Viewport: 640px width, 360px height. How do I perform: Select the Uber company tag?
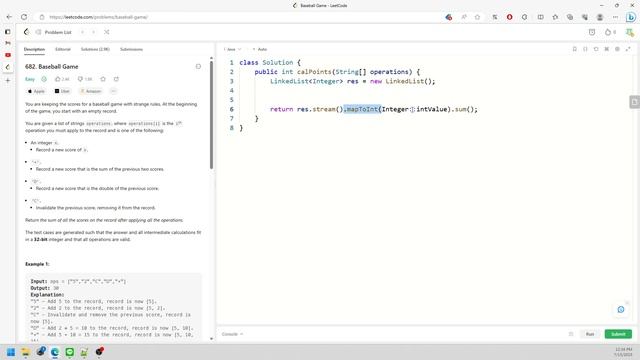[62, 91]
